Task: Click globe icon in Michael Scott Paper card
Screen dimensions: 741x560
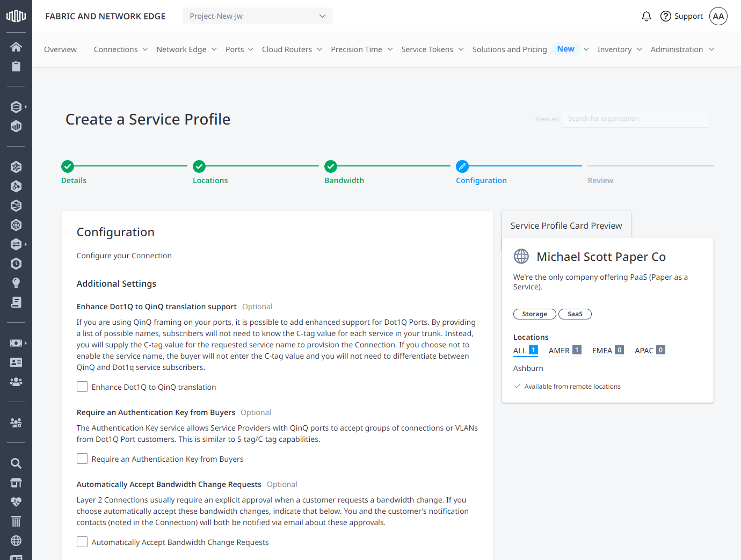Action: click(521, 256)
